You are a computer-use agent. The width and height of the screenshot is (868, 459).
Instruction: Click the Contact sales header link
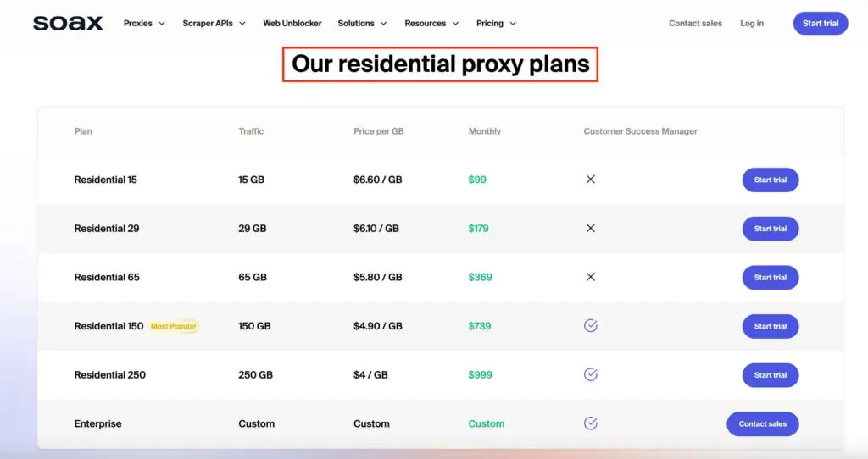pyautogui.click(x=695, y=23)
